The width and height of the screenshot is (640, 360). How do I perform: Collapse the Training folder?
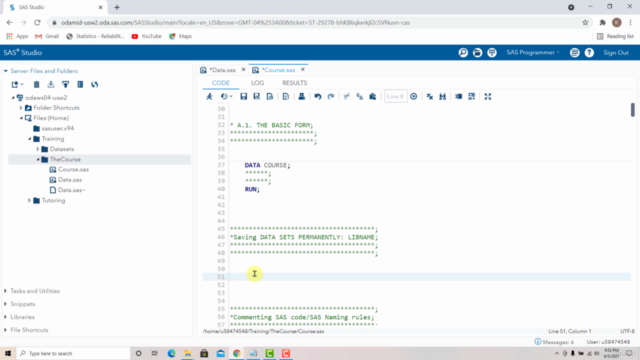tap(29, 139)
